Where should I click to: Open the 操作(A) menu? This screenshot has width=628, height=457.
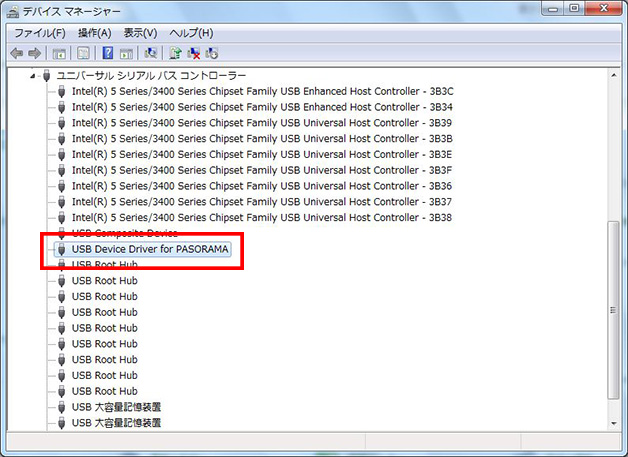95,33
